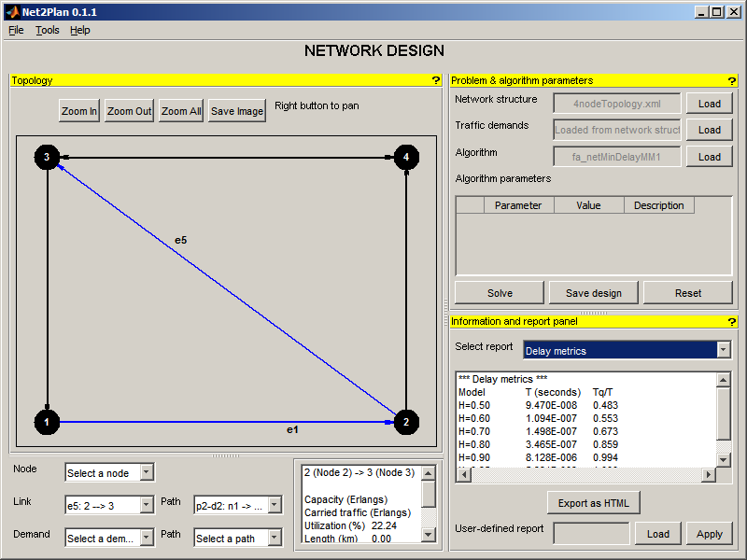Open the Tools menu

(x=47, y=30)
